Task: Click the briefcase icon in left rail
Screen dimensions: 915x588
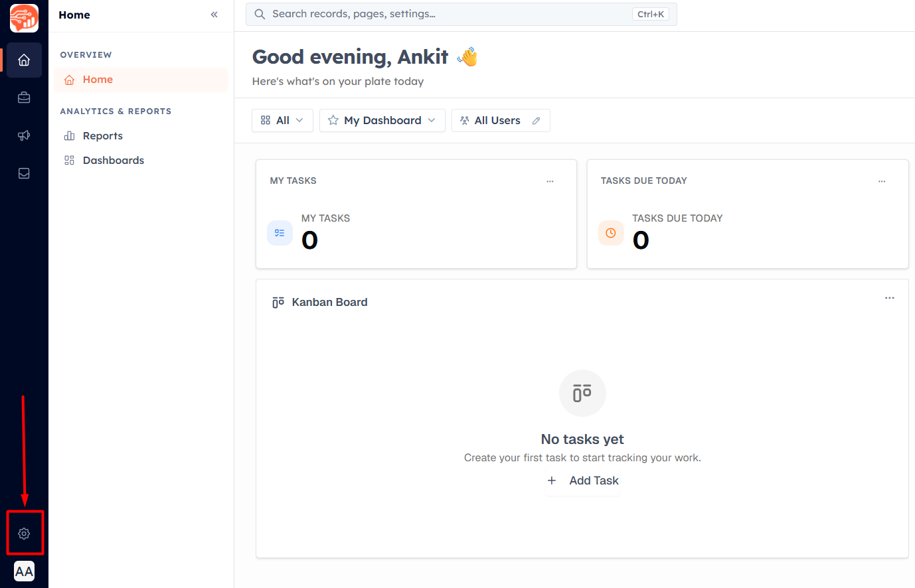Action: 24,98
